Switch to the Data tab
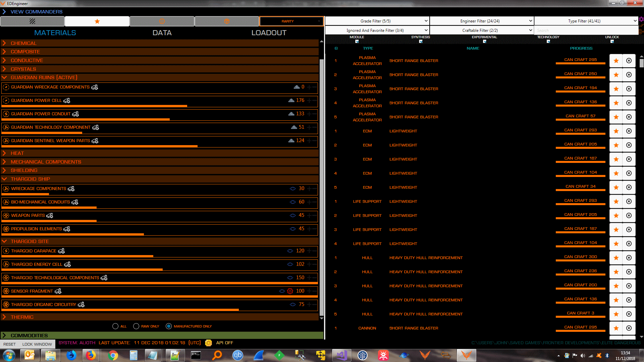 [x=162, y=33]
